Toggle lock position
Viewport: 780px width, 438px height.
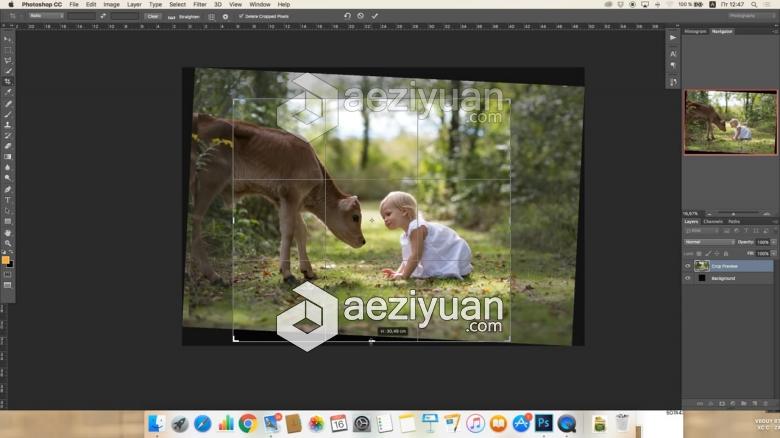click(717, 254)
